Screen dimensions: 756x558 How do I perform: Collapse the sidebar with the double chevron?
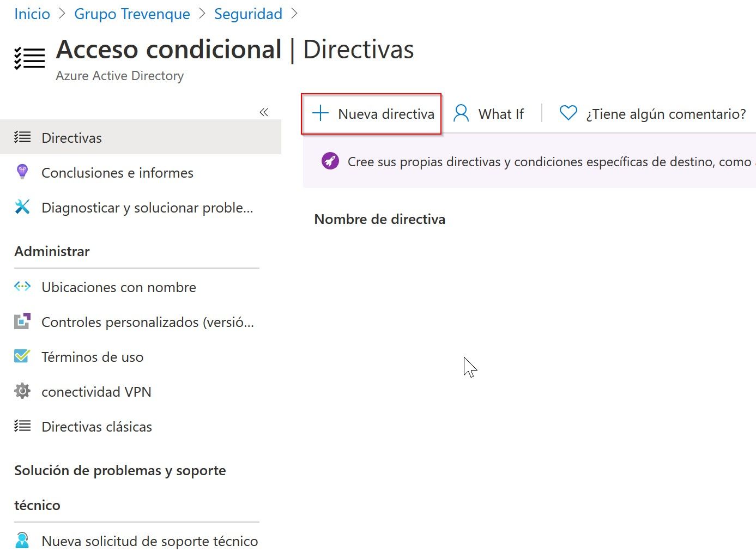click(264, 112)
